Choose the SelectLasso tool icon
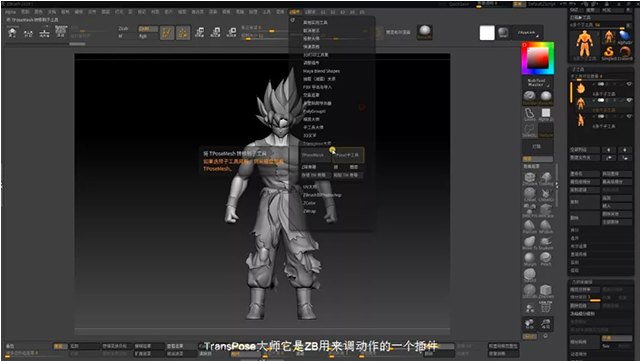The image size is (640, 361). point(529,131)
